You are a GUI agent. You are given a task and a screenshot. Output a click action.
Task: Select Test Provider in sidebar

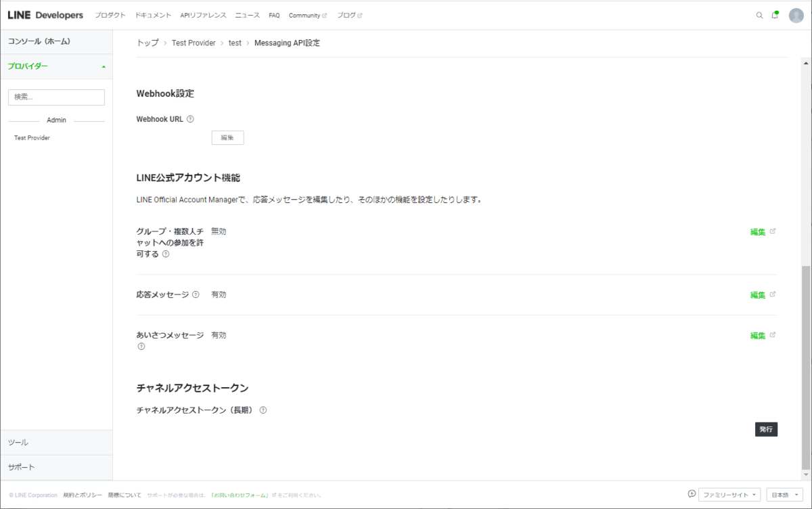pos(32,137)
